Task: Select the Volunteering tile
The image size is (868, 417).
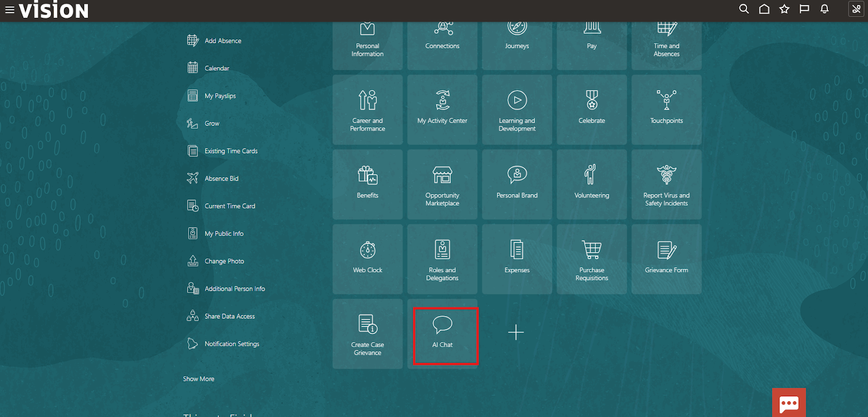Action: point(592,184)
